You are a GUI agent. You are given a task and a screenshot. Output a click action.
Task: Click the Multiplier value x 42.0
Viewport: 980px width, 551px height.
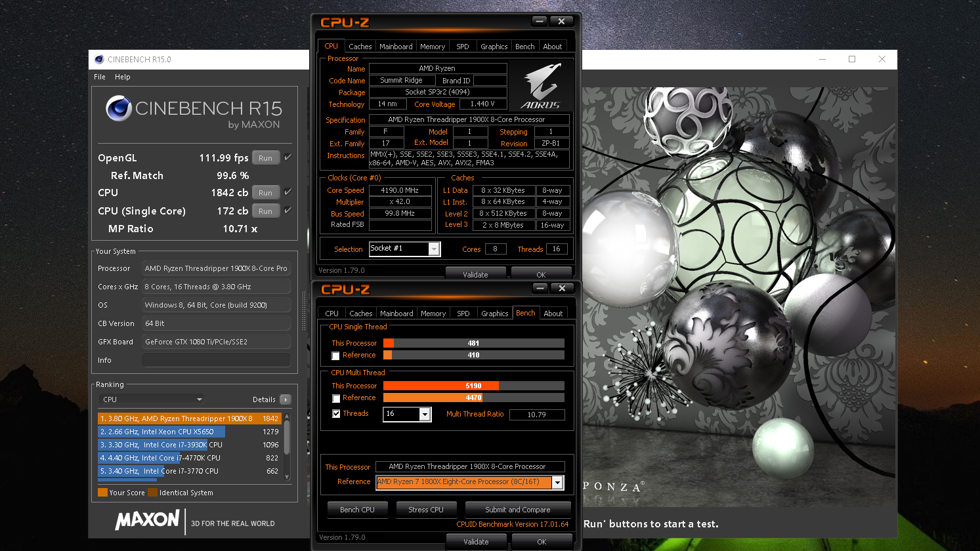tap(400, 202)
